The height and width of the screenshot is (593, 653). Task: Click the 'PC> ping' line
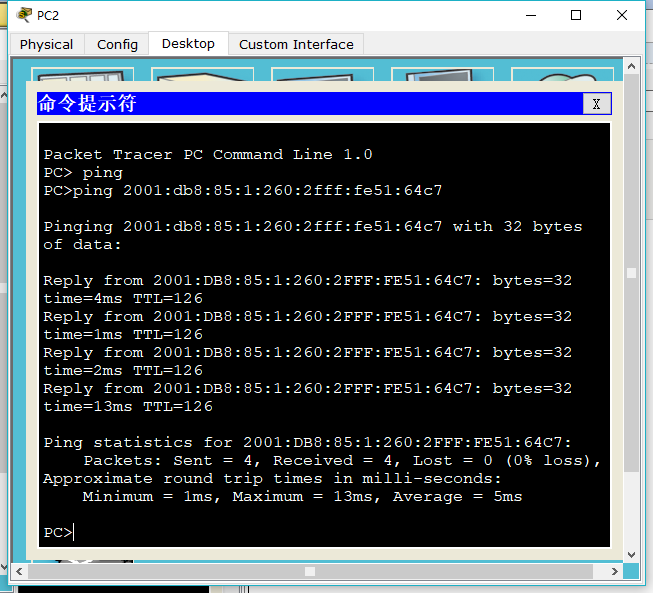[83, 173]
